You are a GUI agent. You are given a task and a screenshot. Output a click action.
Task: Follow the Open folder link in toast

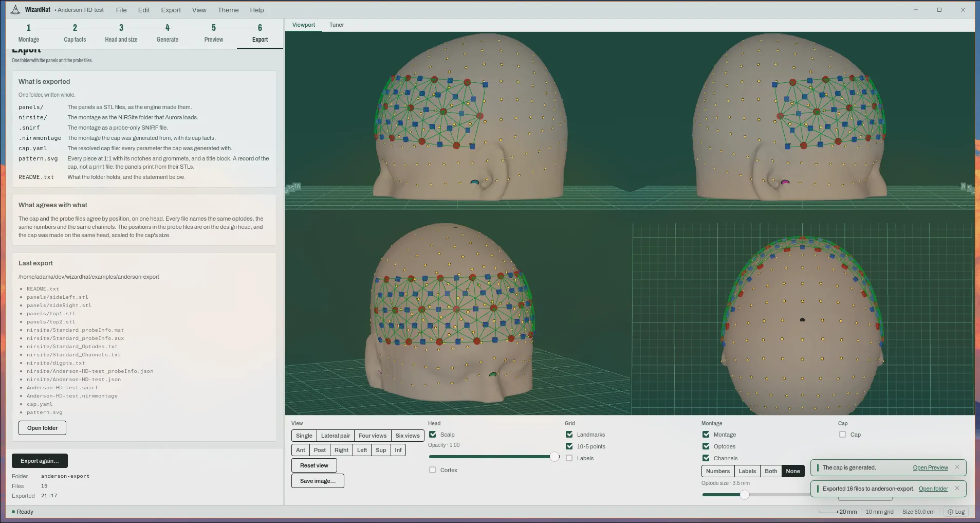coord(933,489)
